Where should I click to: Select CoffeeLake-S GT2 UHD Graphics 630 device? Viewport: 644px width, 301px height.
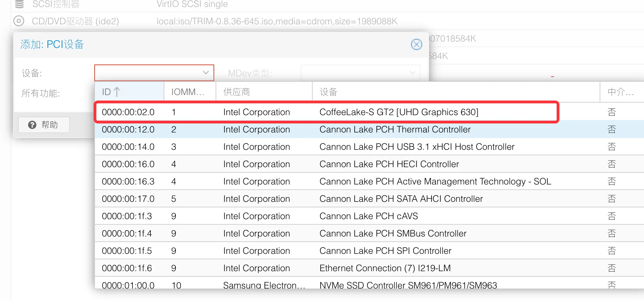(399, 112)
